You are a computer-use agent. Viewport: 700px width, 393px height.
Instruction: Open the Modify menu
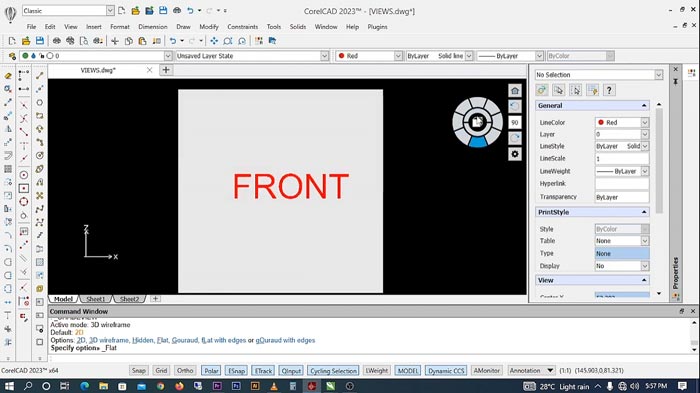(209, 27)
